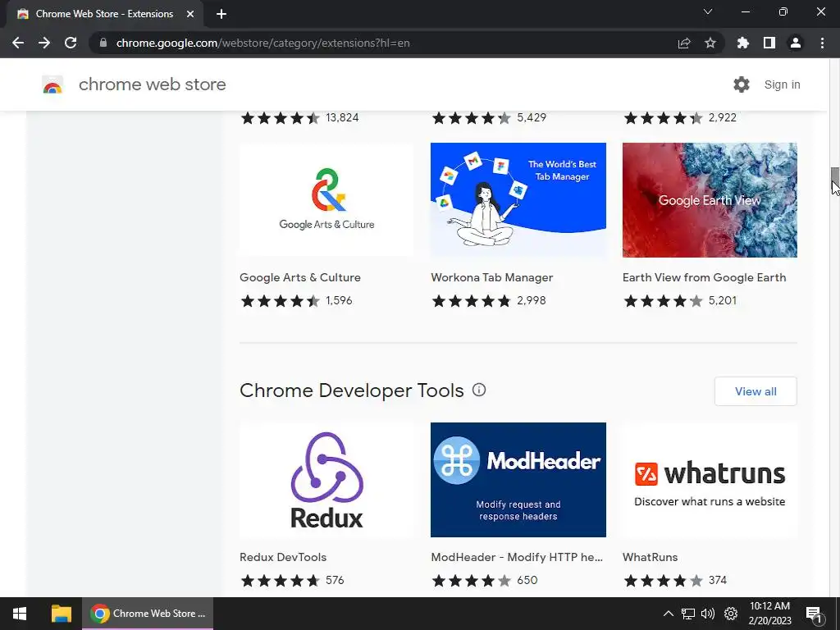Go forward to the next page
This screenshot has width=840, height=630.
coord(44,43)
